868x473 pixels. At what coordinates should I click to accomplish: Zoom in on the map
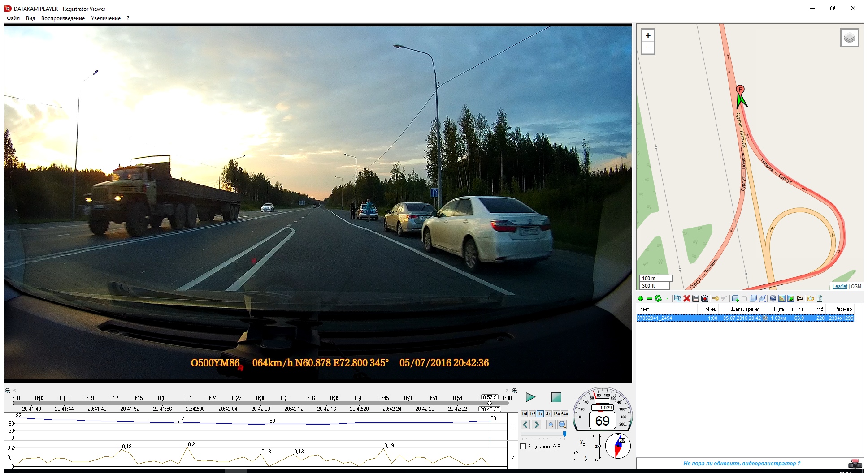point(648,35)
